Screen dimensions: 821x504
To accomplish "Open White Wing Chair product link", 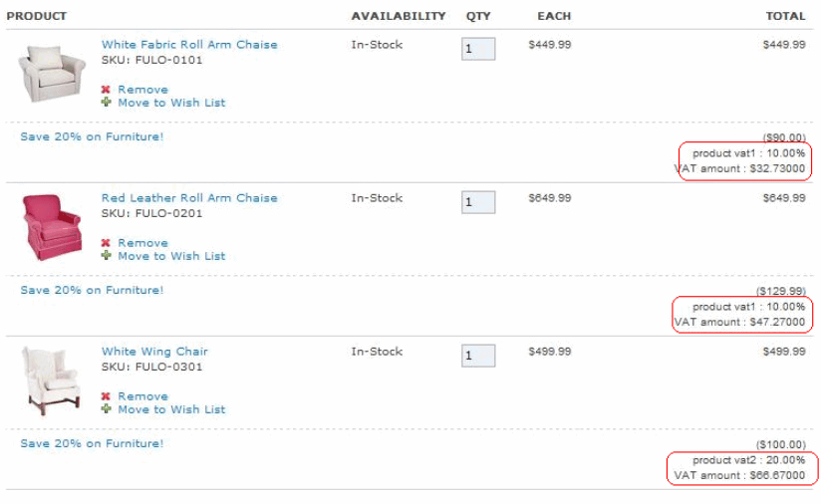I will tap(154, 352).
